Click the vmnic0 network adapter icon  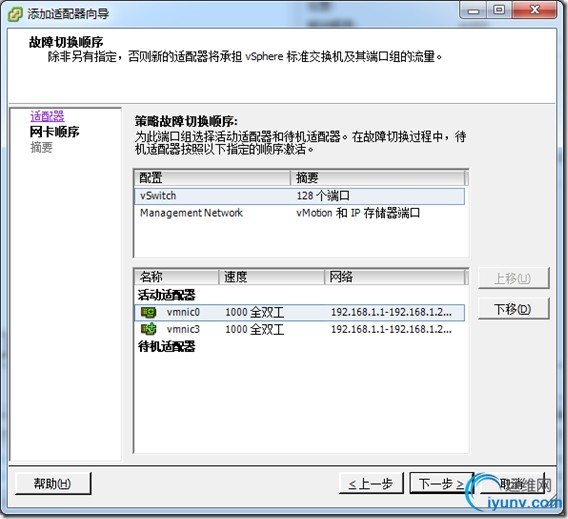point(148,313)
